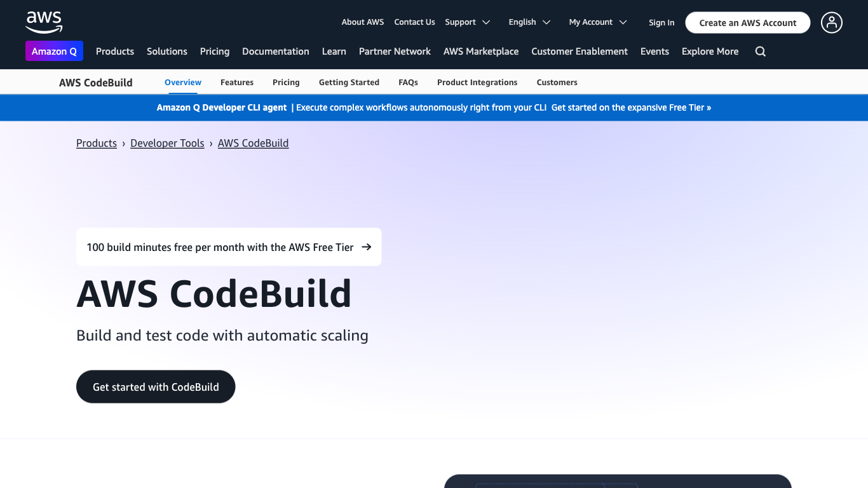The image size is (868, 488).
Task: Click the arrow icon in free tier card
Action: (x=367, y=247)
